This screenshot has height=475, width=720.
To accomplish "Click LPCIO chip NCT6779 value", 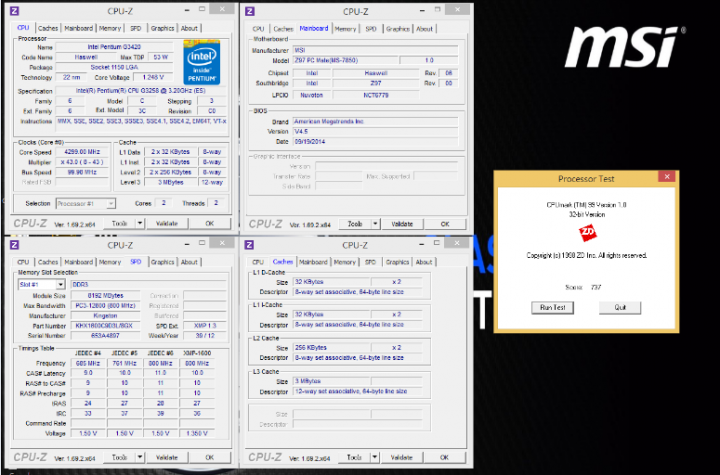I will coord(376,95).
